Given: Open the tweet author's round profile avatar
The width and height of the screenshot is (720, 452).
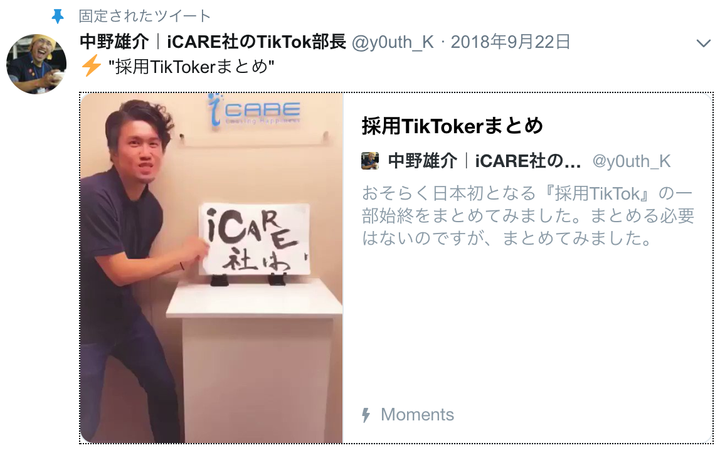Looking at the screenshot, I should [x=36, y=63].
